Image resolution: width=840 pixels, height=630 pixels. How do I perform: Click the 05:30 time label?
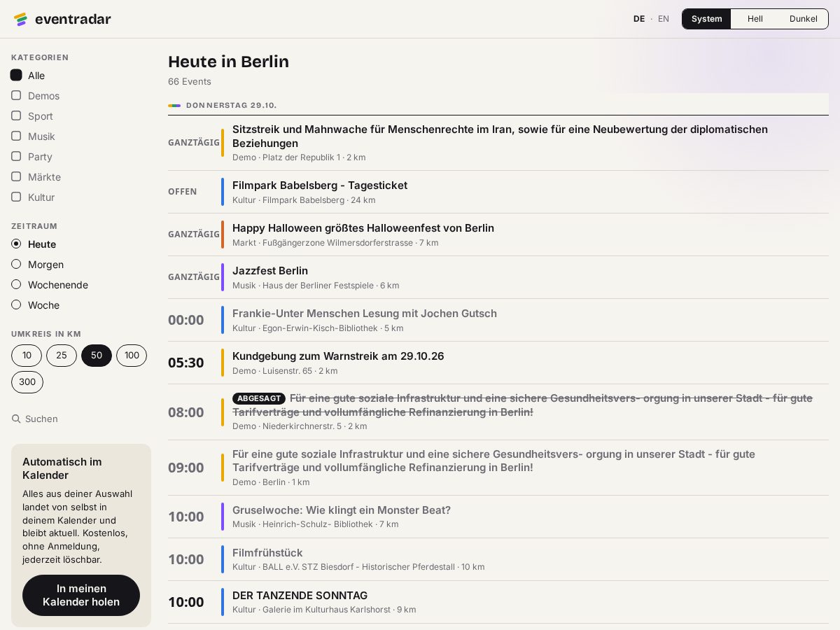[186, 363]
